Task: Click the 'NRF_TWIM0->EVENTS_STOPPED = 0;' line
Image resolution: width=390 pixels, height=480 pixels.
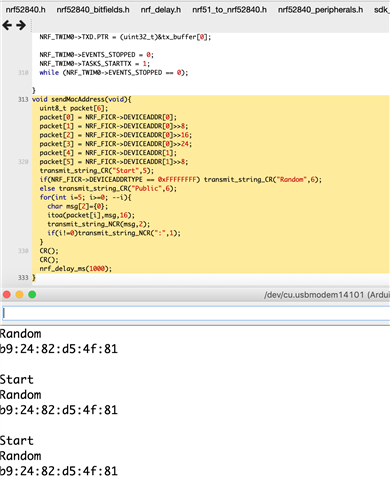Action: (97, 55)
